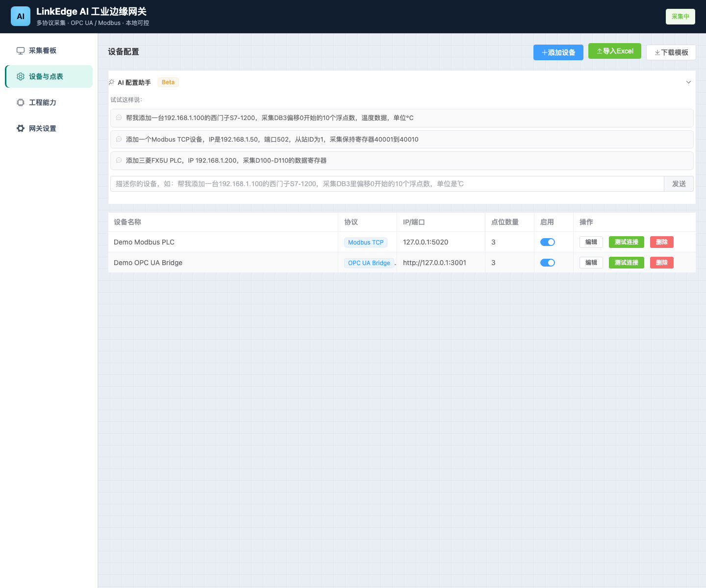The image size is (706, 588).
Task: Toggle the enable switch for Demo OPC UA Bridge
Action: [548, 263]
